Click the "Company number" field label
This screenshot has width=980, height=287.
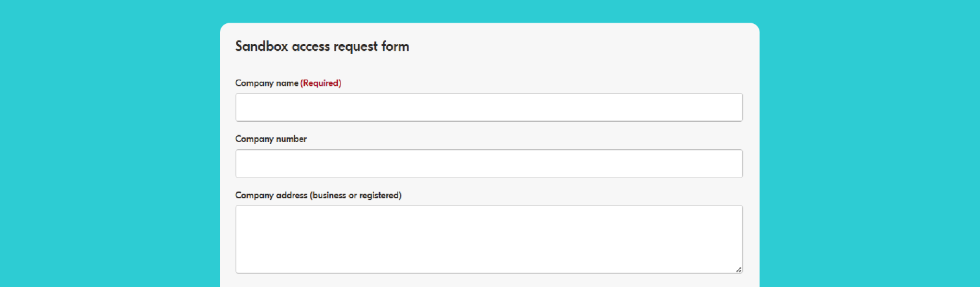point(271,139)
